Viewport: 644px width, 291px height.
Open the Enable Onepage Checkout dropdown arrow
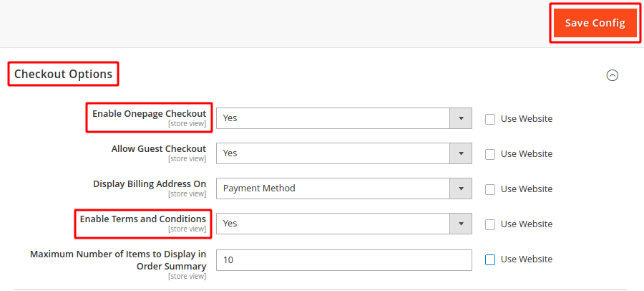tap(461, 118)
